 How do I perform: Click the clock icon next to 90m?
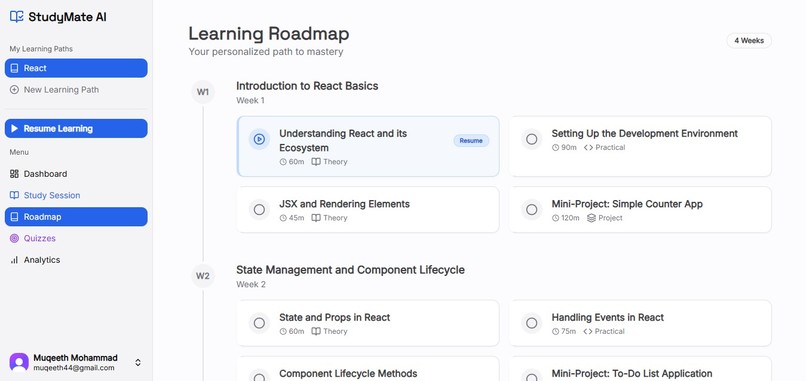coord(555,148)
